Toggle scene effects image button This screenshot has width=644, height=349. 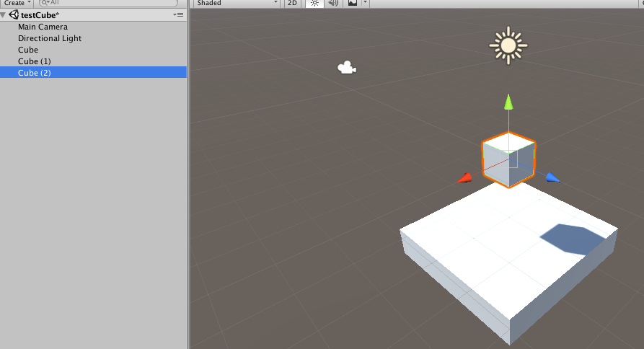tap(353, 4)
